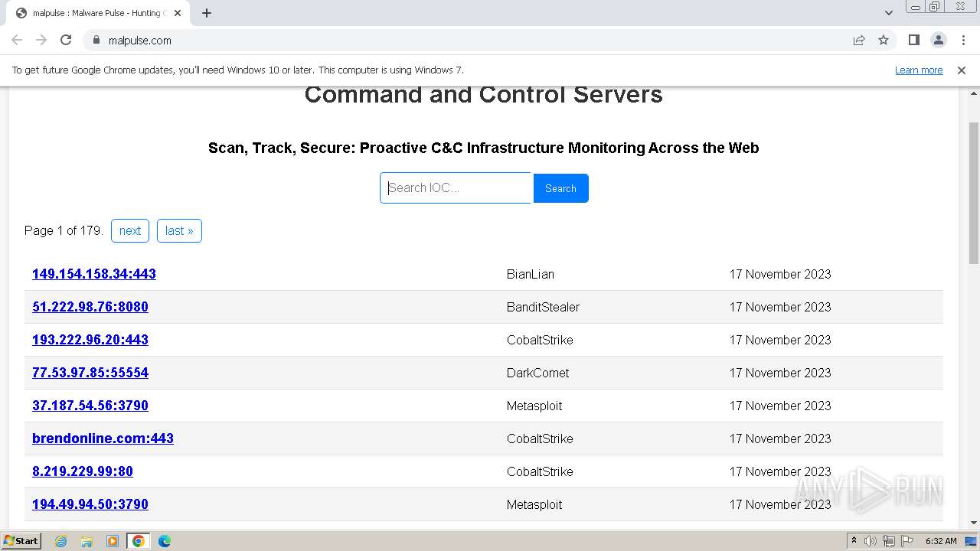Reload the page with the refresh icon

[x=66, y=40]
